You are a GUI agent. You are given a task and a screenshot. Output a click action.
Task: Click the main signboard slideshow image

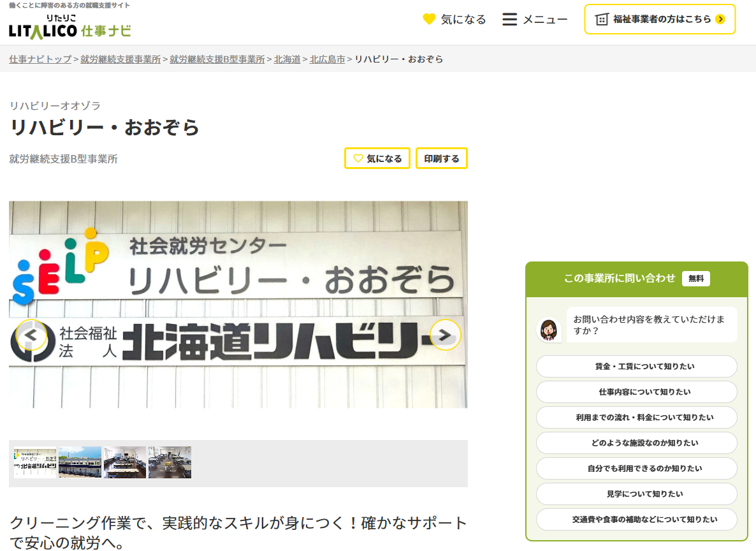pyautogui.click(x=238, y=304)
